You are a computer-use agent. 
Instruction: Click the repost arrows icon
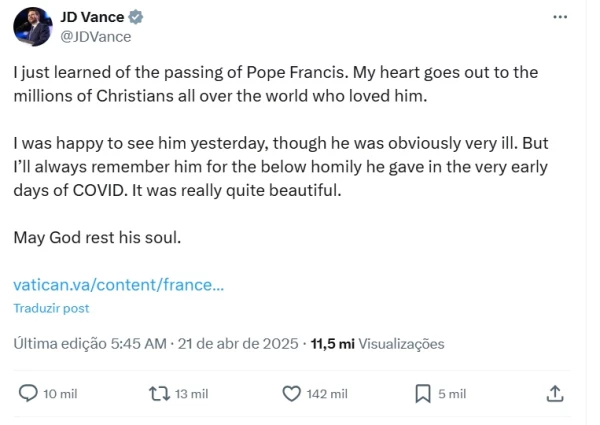tap(157, 394)
